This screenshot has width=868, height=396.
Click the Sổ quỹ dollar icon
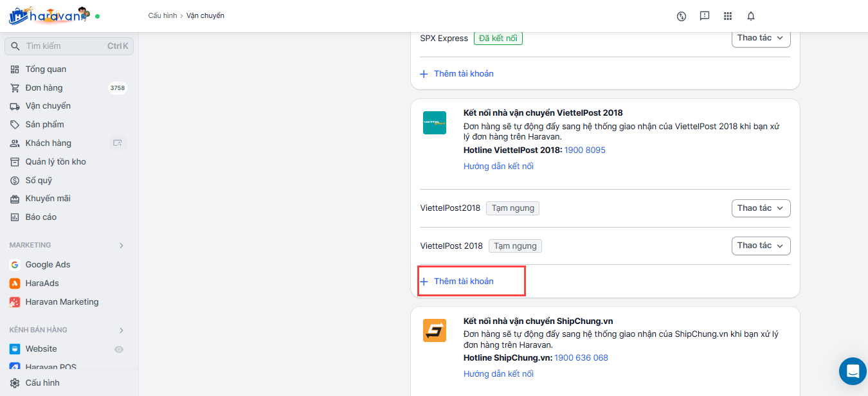point(15,181)
